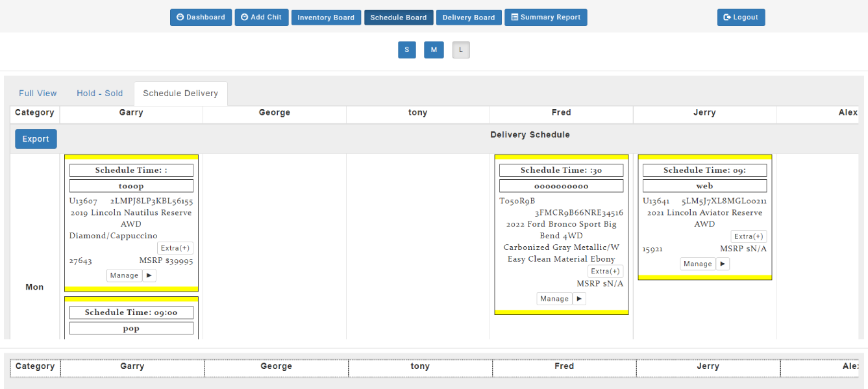Image resolution: width=868 pixels, height=389 pixels.
Task: Expand Extra(+) on the Lincoln Aviator card
Action: 749,236
